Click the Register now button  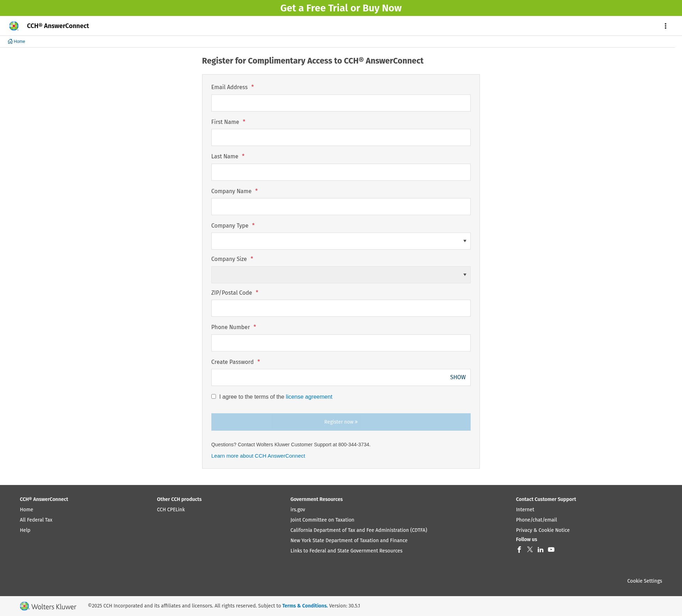341,422
